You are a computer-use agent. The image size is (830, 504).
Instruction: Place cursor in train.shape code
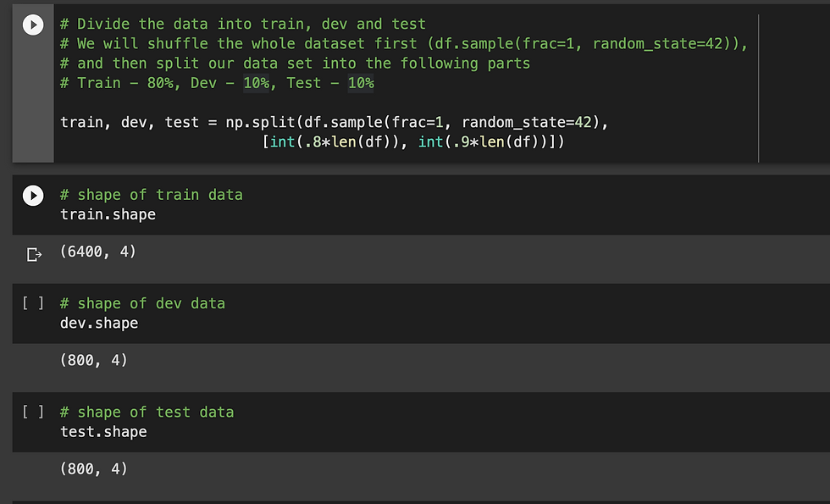click(x=108, y=214)
